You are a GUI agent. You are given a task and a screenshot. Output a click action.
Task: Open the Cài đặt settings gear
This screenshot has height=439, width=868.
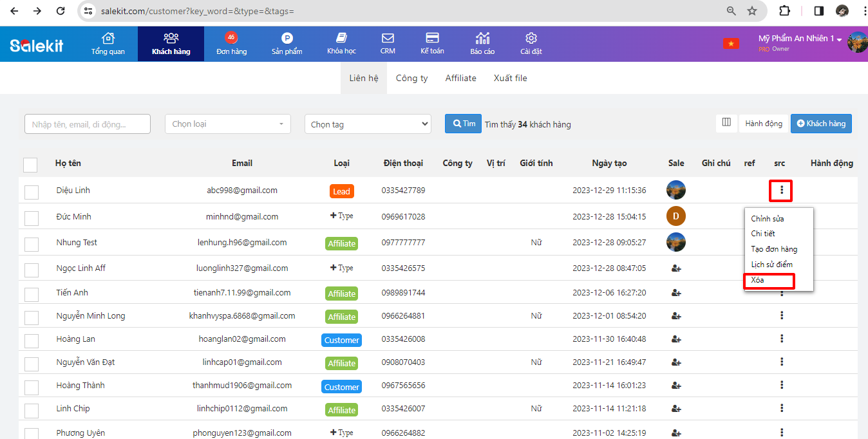[531, 39]
